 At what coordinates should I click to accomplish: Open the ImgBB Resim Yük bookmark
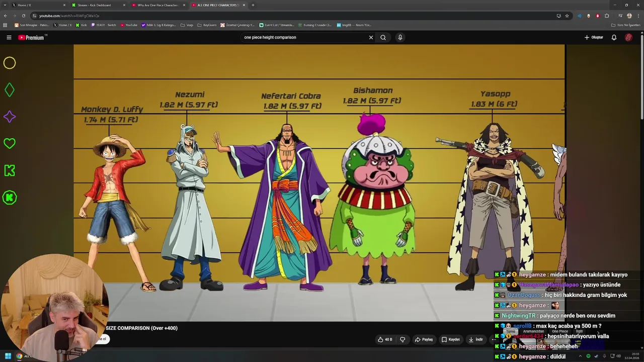[354, 25]
